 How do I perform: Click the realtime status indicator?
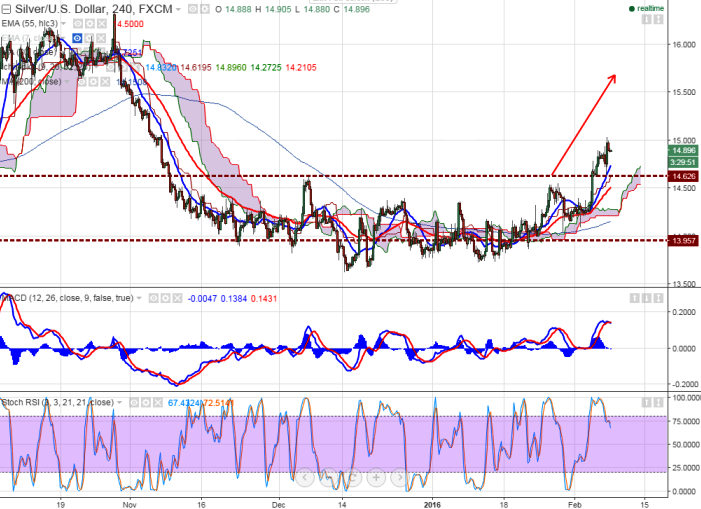tap(646, 8)
